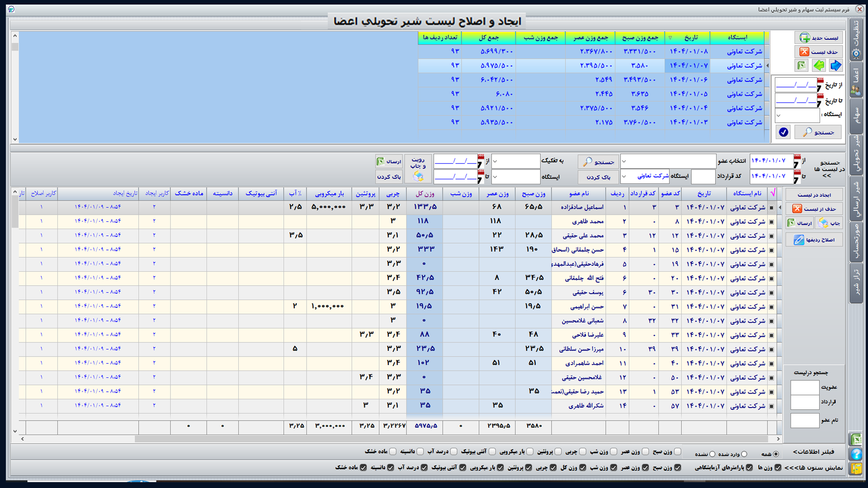Enable the 'پروتئین' filter checkbox
This screenshot has height=488, width=868.
click(x=558, y=451)
